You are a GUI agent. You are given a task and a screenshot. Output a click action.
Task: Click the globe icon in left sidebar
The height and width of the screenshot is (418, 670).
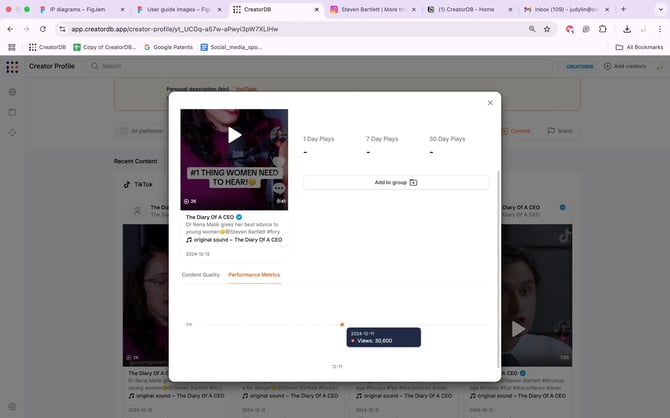coord(12,92)
